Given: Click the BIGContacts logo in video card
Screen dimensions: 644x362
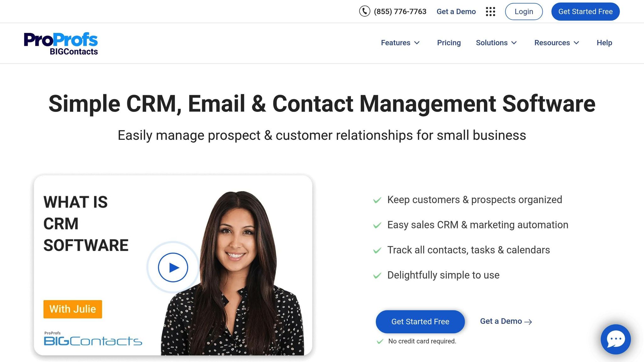Looking at the screenshot, I should [93, 339].
